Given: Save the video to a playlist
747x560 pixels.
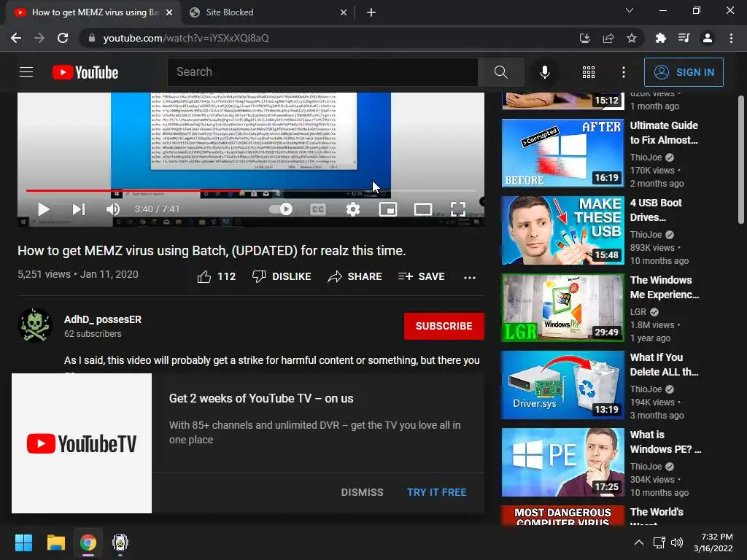Looking at the screenshot, I should [421, 276].
